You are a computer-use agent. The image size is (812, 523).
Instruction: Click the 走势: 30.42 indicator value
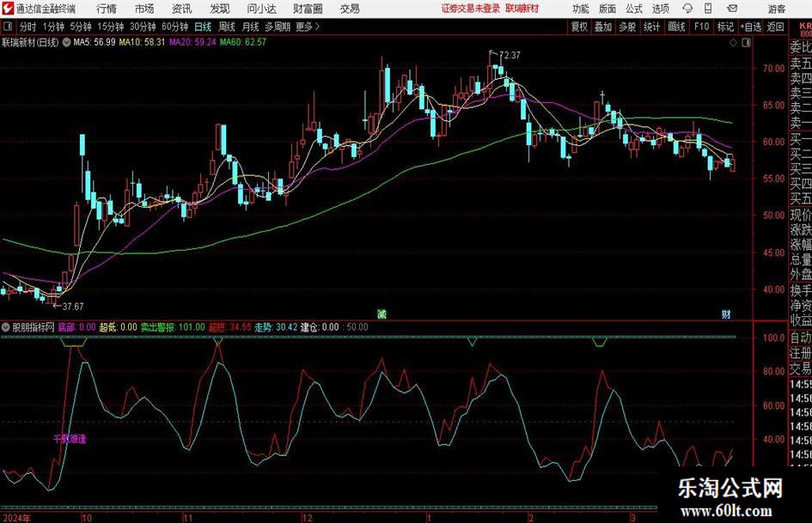click(276, 327)
